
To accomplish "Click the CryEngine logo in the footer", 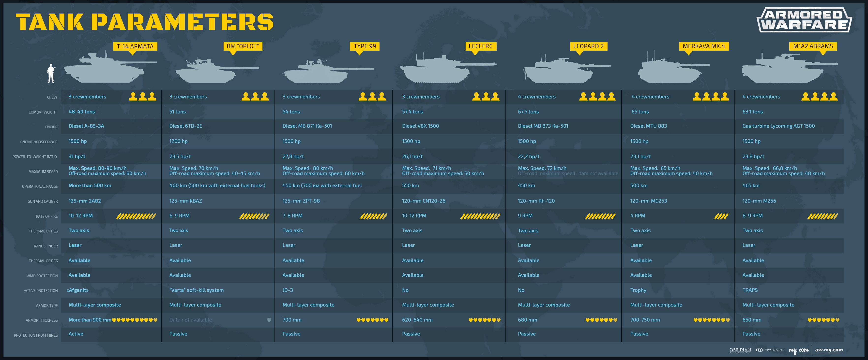I will click(x=770, y=350).
